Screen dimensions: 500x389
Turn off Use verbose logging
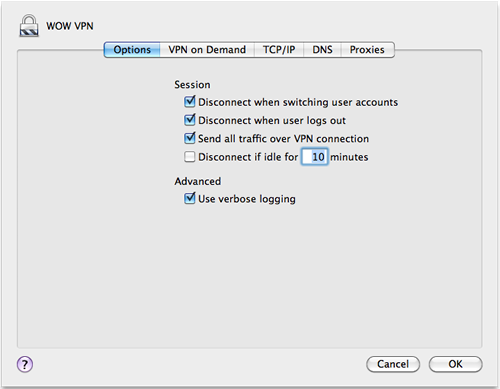[x=190, y=198]
